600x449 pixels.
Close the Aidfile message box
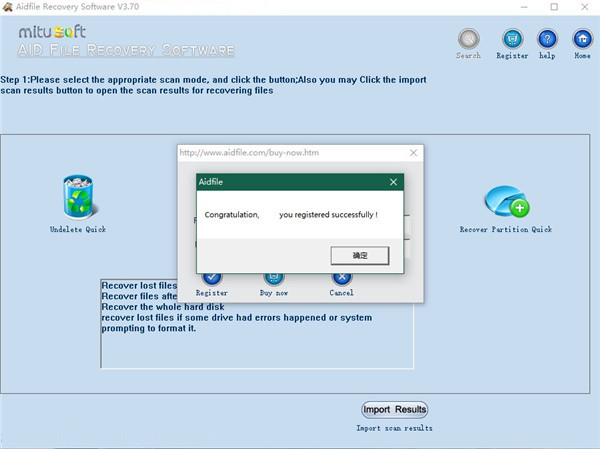[x=393, y=182]
